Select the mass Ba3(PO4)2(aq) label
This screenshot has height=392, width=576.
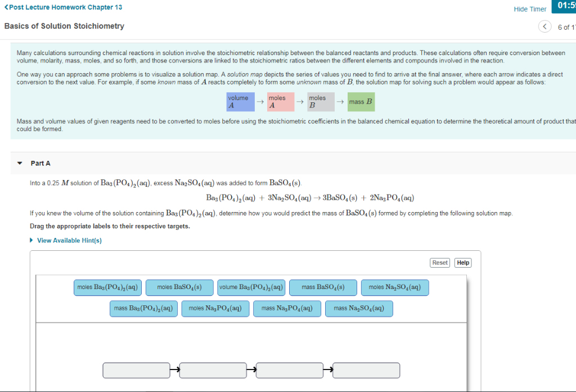click(143, 308)
